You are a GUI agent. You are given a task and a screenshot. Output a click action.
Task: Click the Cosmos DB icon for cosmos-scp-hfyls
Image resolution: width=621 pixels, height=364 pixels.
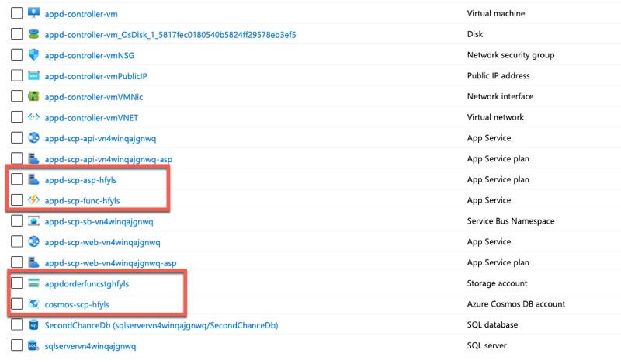tap(33, 303)
